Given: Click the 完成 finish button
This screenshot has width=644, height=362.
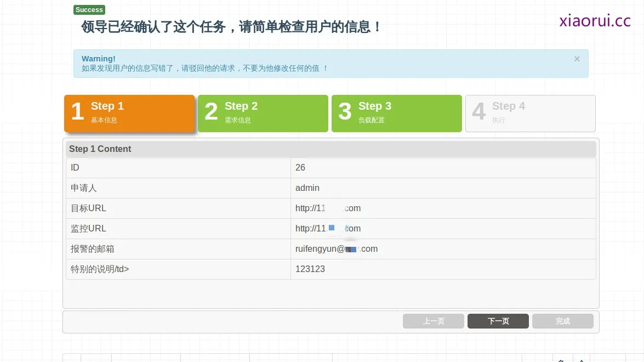Looking at the screenshot, I should (x=563, y=321).
